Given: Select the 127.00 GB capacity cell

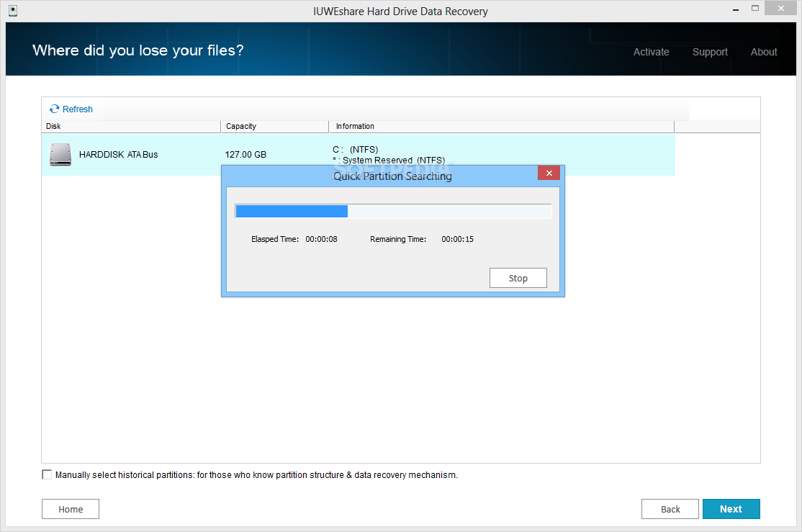Looking at the screenshot, I should coord(245,155).
